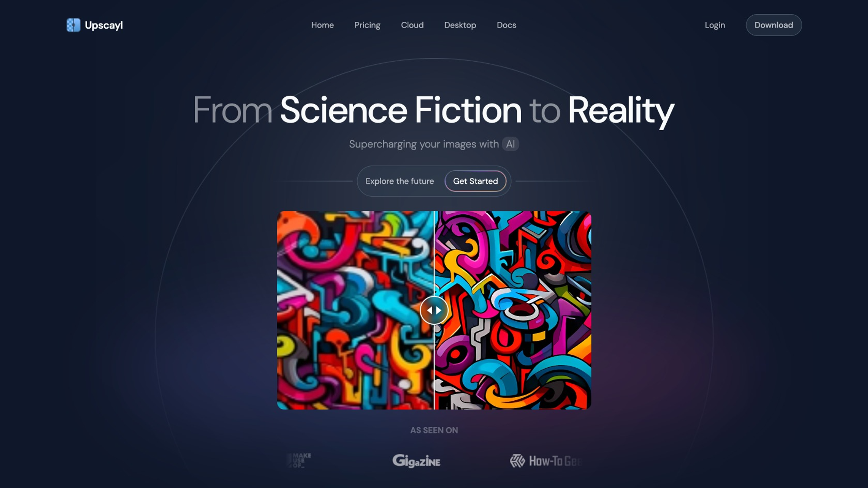Screen dimensions: 868x488
Task: Click the Home navigation tab
Action: click(x=322, y=25)
